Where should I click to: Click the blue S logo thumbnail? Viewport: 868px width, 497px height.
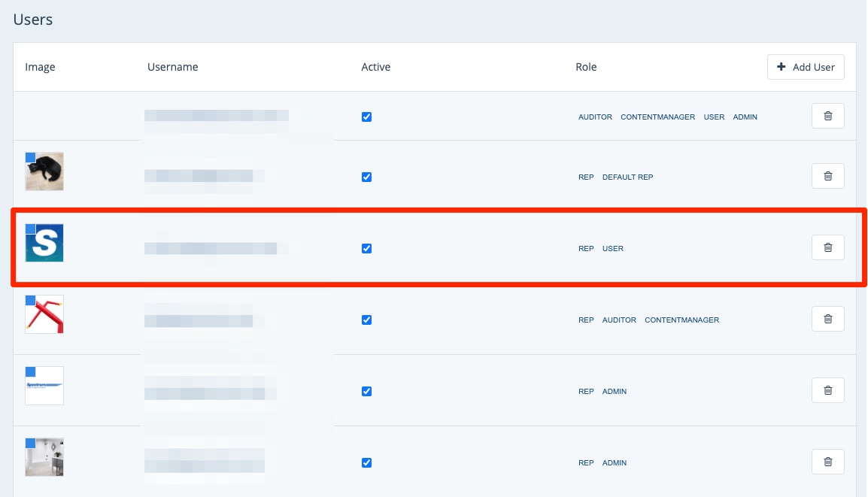pos(44,243)
